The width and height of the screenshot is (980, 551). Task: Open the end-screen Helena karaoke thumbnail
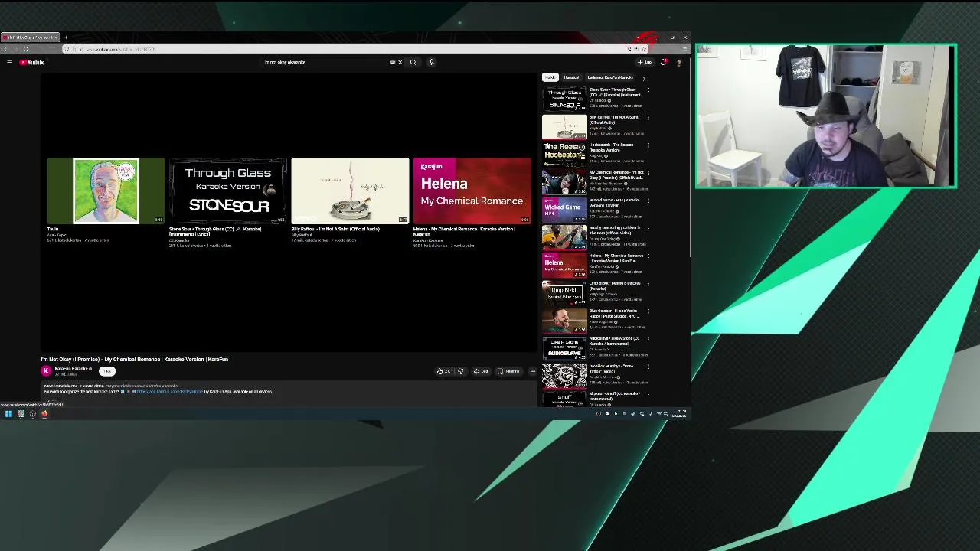click(x=472, y=191)
